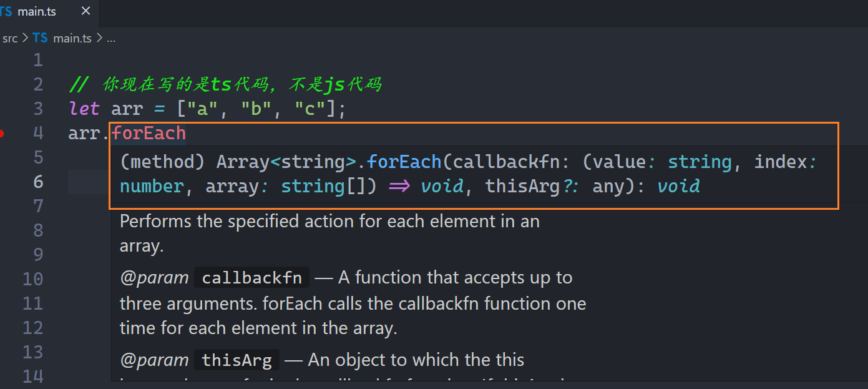Click line number 10 in the gutter
The image size is (868, 389).
click(33, 279)
